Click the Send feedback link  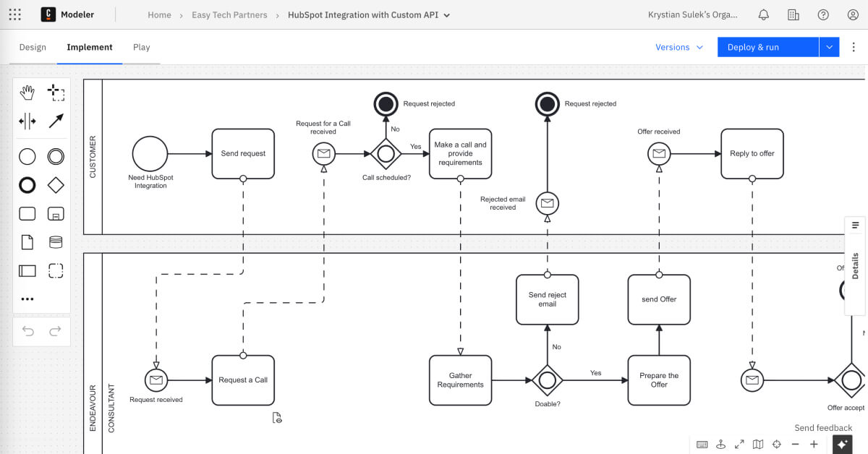(x=823, y=427)
